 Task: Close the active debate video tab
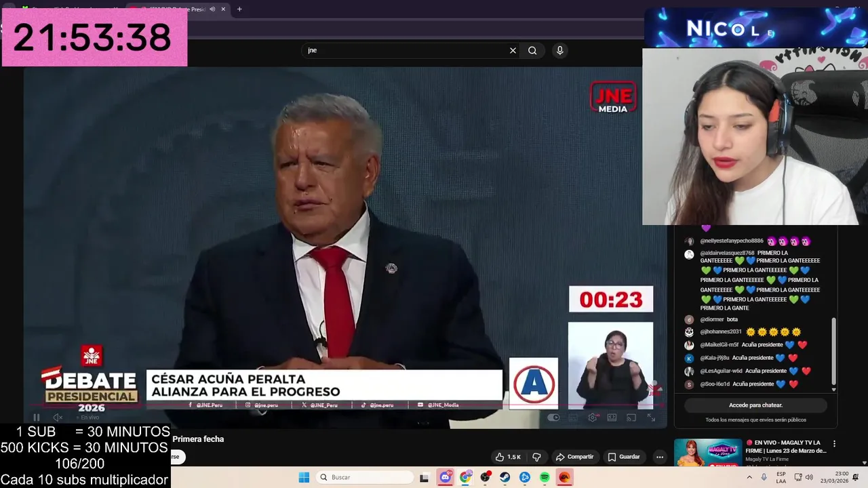223,9
